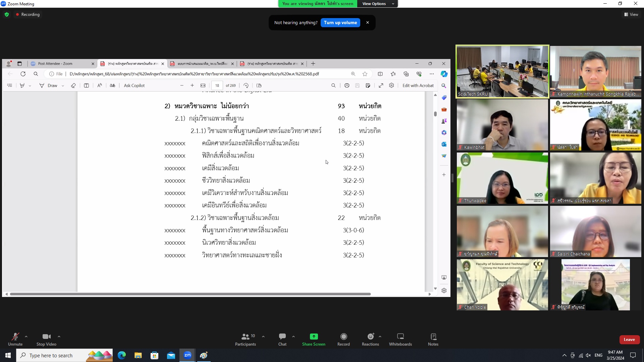Screen dimensions: 644x362
Task: Open the View Options dropdown
Action: coord(378,4)
